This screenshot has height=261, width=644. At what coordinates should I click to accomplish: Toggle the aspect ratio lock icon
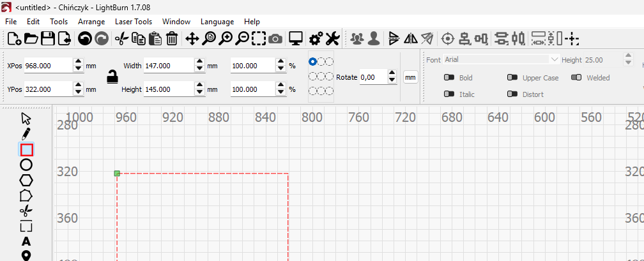pos(112,76)
